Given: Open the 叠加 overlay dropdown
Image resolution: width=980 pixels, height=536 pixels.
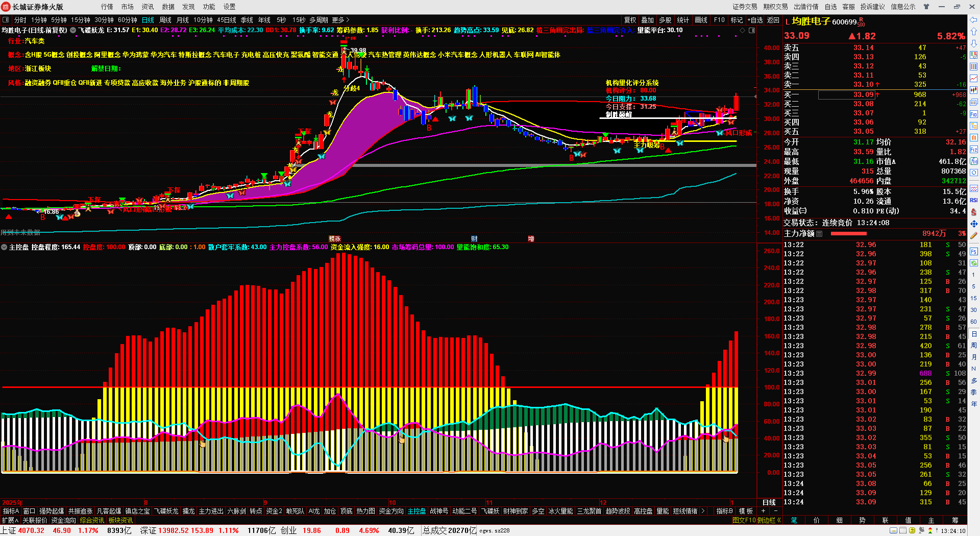Looking at the screenshot, I should tap(648, 20).
